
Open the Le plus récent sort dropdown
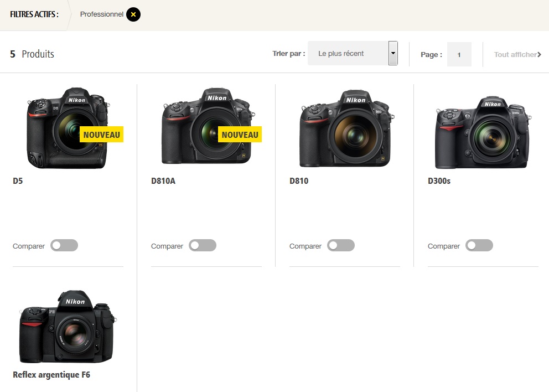click(x=353, y=53)
